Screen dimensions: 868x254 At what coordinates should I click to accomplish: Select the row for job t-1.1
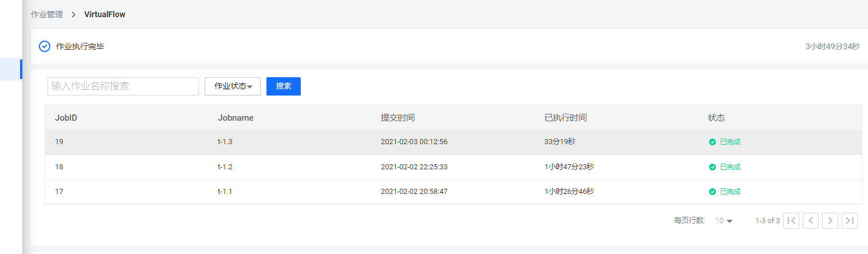point(453,192)
